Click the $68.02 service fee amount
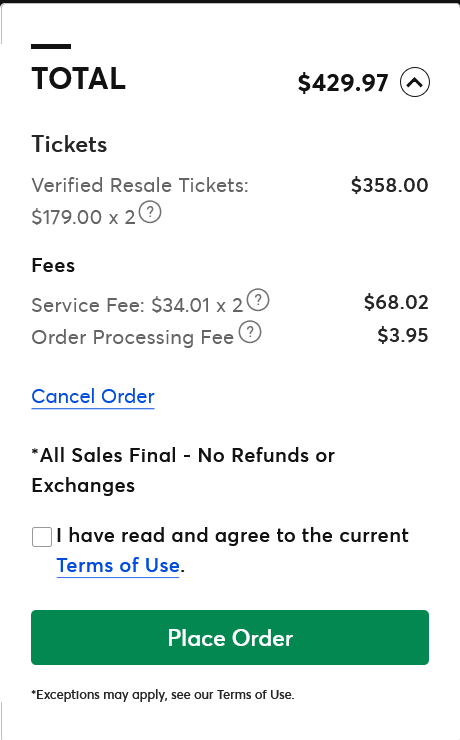 click(396, 302)
